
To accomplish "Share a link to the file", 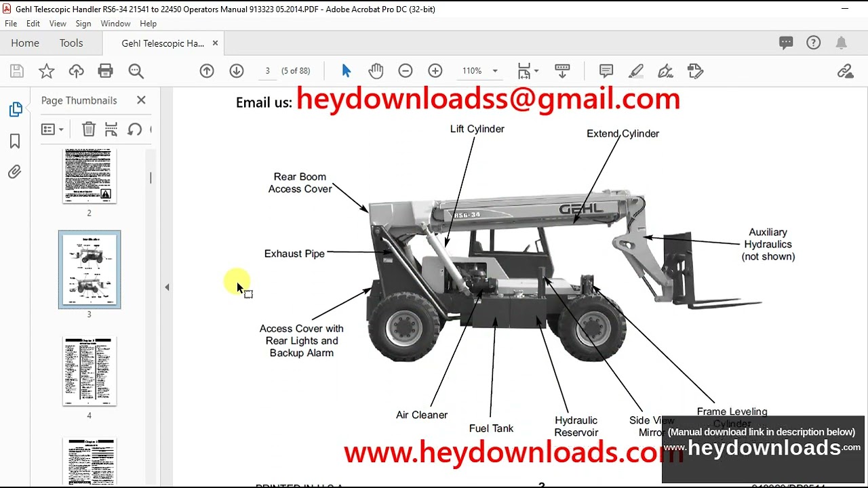I will click(845, 71).
